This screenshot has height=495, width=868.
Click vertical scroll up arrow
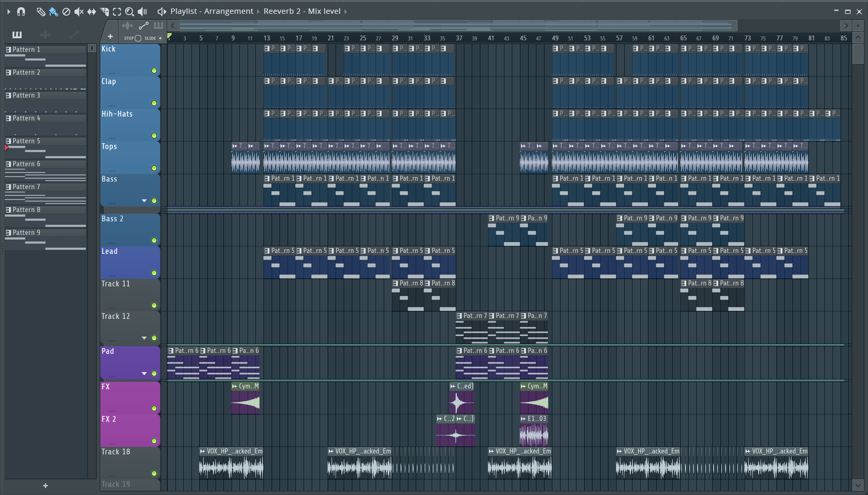click(858, 37)
